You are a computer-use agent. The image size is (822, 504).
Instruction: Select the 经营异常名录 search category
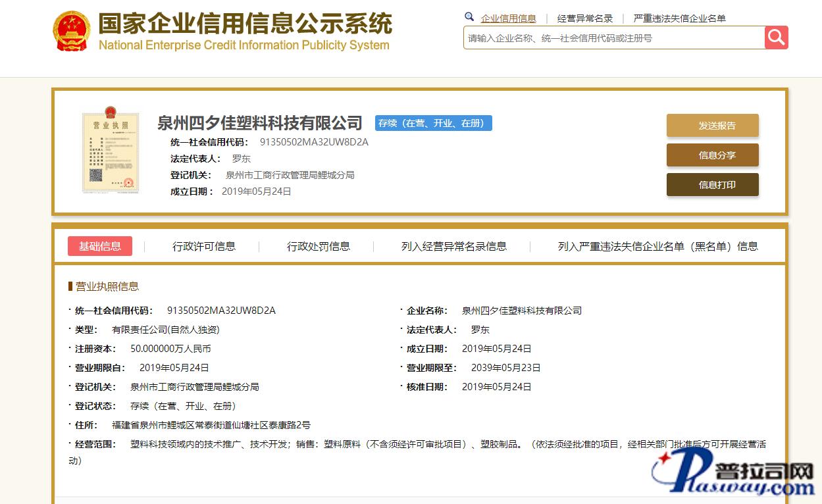pos(584,18)
